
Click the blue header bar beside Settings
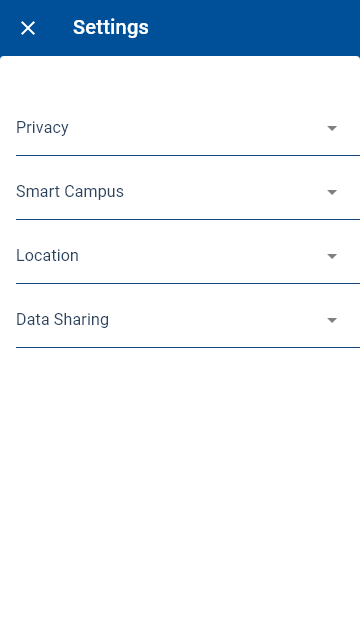tap(253, 28)
